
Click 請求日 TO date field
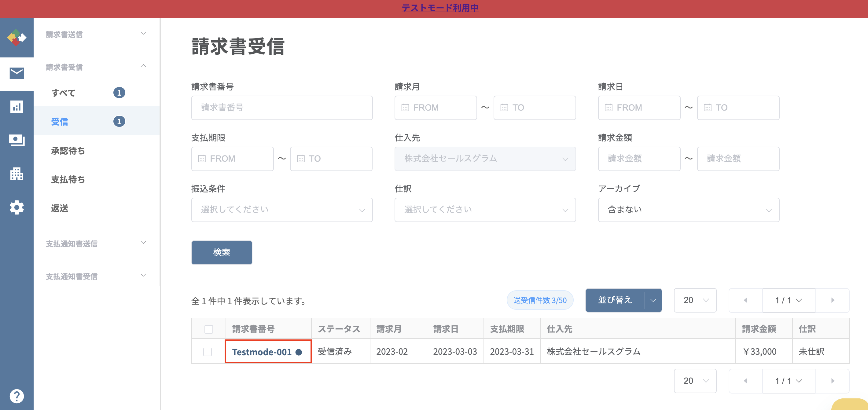[738, 108]
